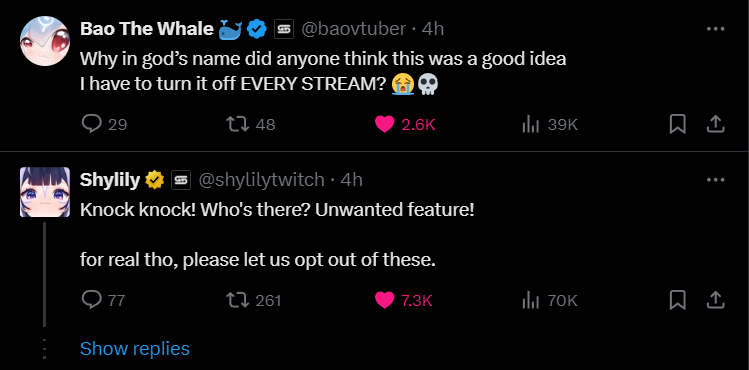Open Shylily's profile picture
The image size is (749, 370).
coord(45,192)
